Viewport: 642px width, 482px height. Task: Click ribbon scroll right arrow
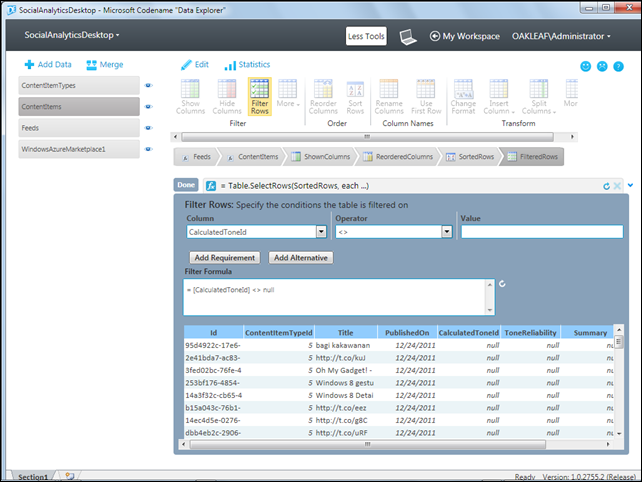pyautogui.click(x=572, y=137)
